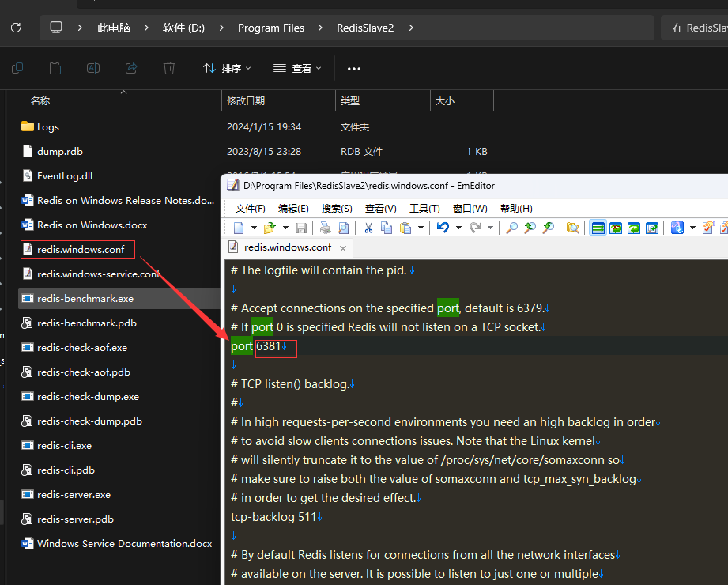Click 软件 (D:) in the breadcrumb path

[183, 28]
